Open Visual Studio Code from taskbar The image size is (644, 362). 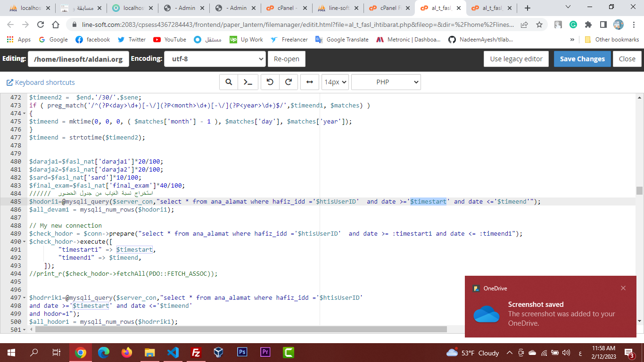pos(173,353)
